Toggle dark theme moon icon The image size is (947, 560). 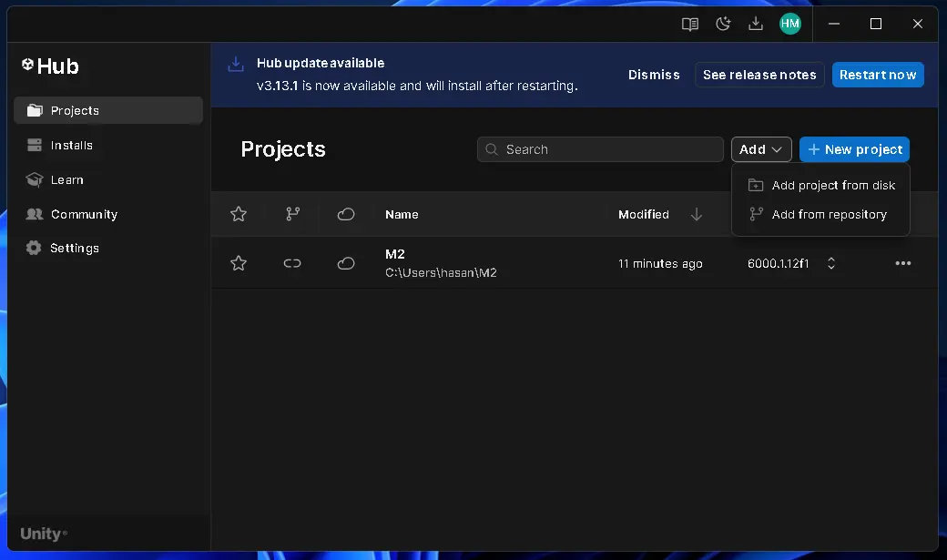(723, 25)
